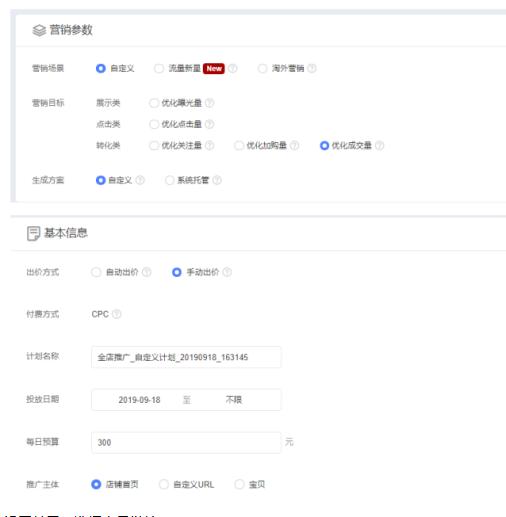Show help for CPC payment method

(x=116, y=314)
